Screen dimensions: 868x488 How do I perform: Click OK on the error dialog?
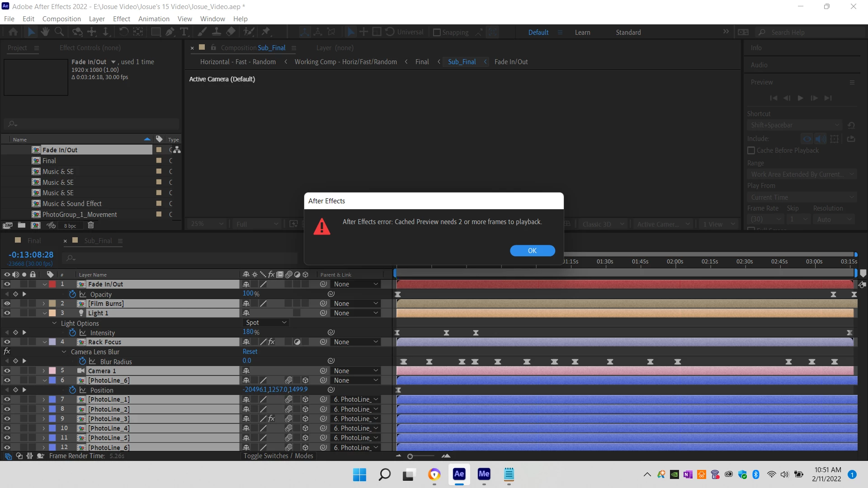tap(532, 251)
